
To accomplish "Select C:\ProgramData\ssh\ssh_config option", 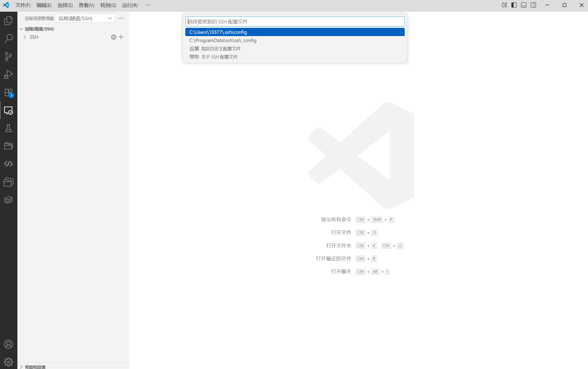I will (x=223, y=40).
